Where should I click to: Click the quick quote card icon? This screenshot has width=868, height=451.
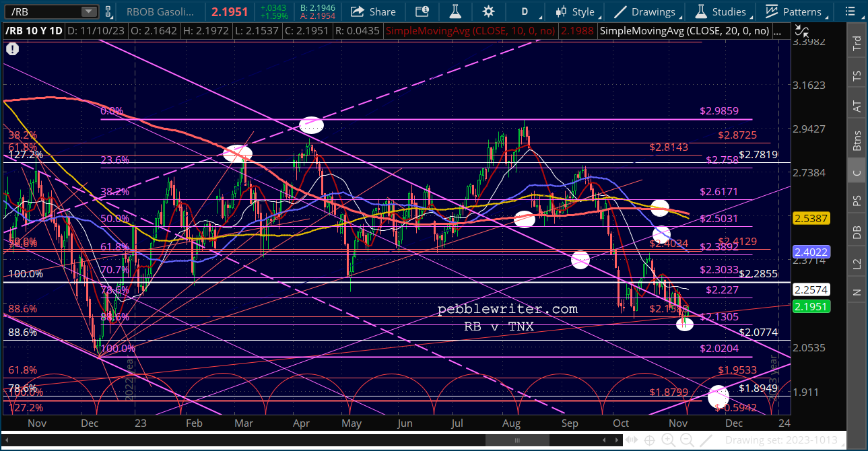pos(422,11)
